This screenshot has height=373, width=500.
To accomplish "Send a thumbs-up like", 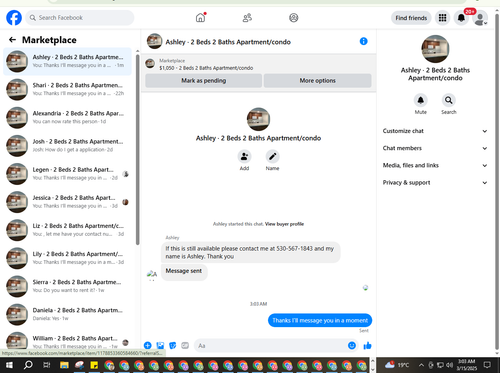I will tap(367, 345).
